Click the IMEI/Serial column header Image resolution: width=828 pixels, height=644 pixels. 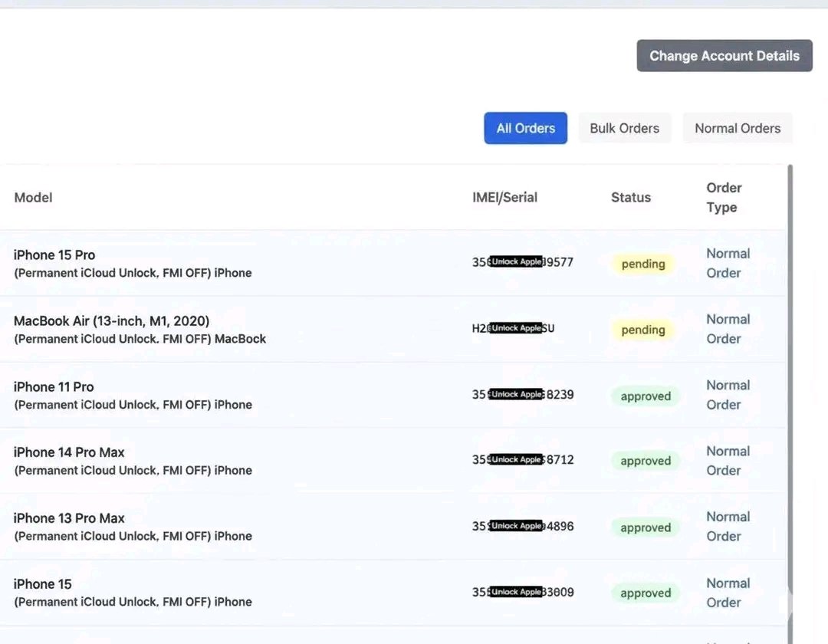coord(504,198)
